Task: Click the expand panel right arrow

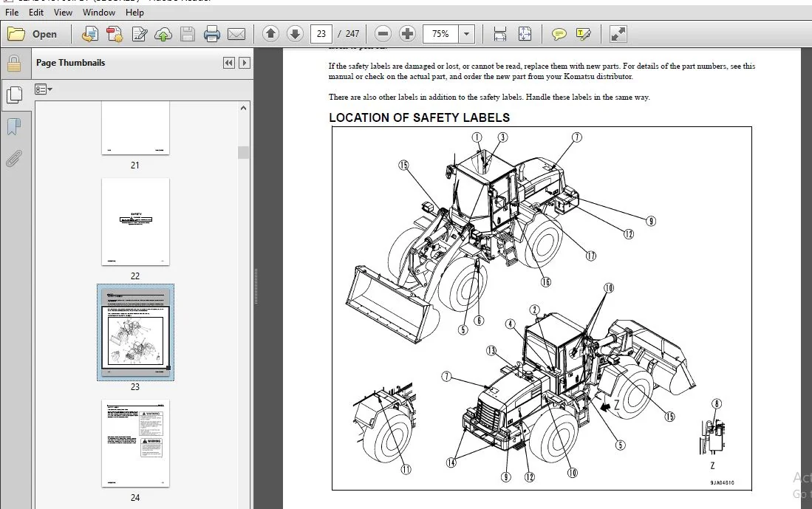Action: click(x=245, y=63)
